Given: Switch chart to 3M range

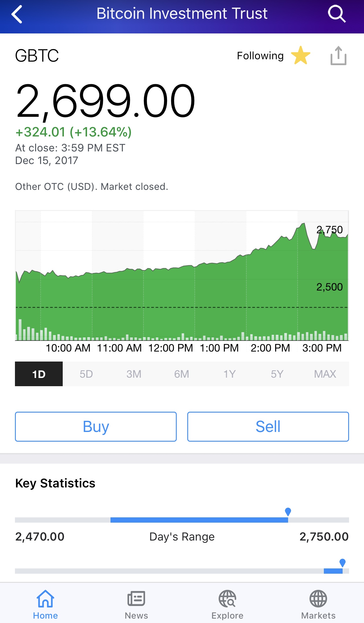Looking at the screenshot, I should click(x=134, y=374).
